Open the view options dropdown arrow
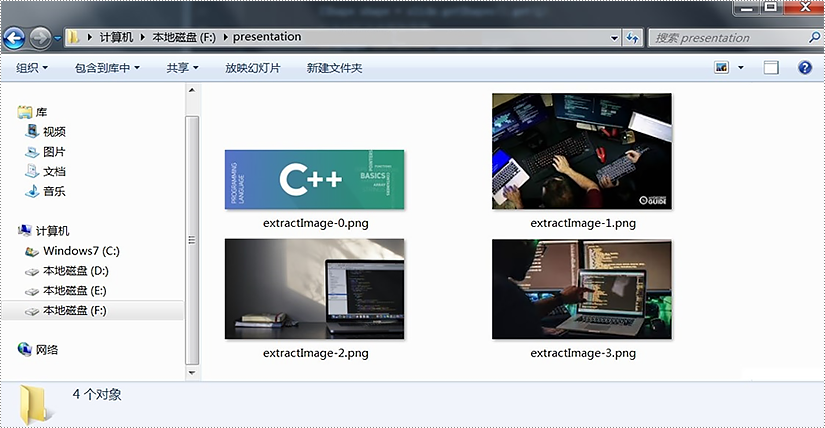Image resolution: width=825 pixels, height=428 pixels. tap(741, 68)
